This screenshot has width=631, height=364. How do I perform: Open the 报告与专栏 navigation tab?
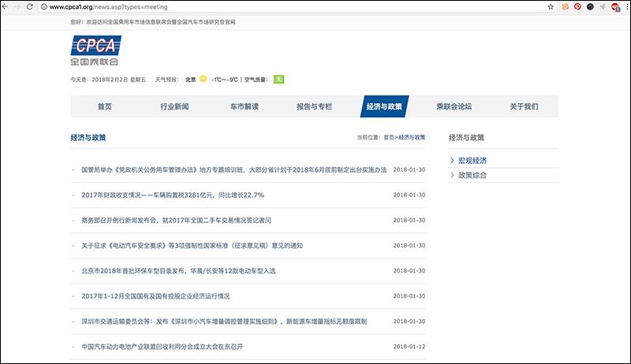314,106
